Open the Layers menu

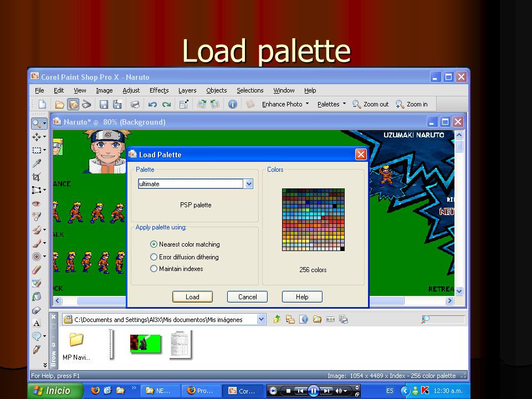pyautogui.click(x=187, y=90)
